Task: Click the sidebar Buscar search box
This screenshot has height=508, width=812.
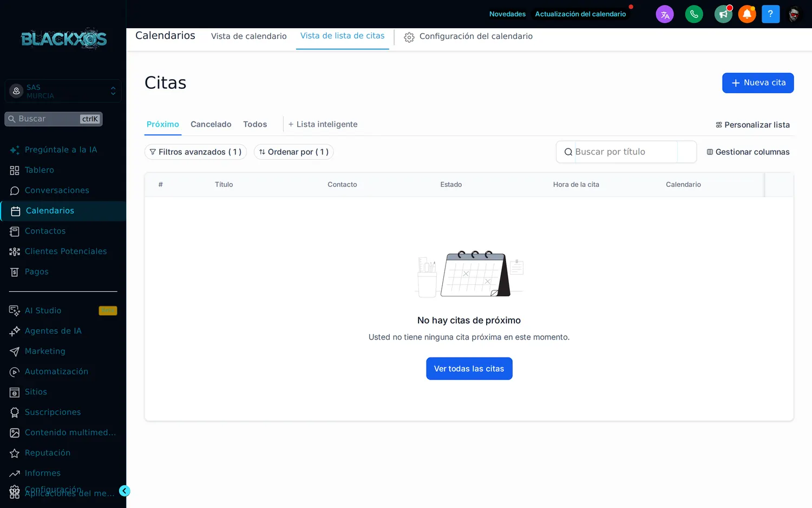Action: (54, 119)
